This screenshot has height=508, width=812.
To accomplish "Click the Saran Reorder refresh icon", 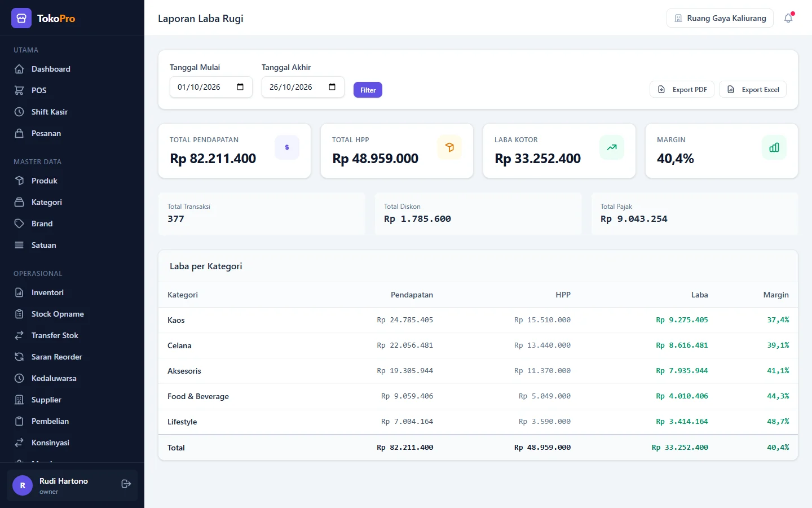I will pos(19,357).
